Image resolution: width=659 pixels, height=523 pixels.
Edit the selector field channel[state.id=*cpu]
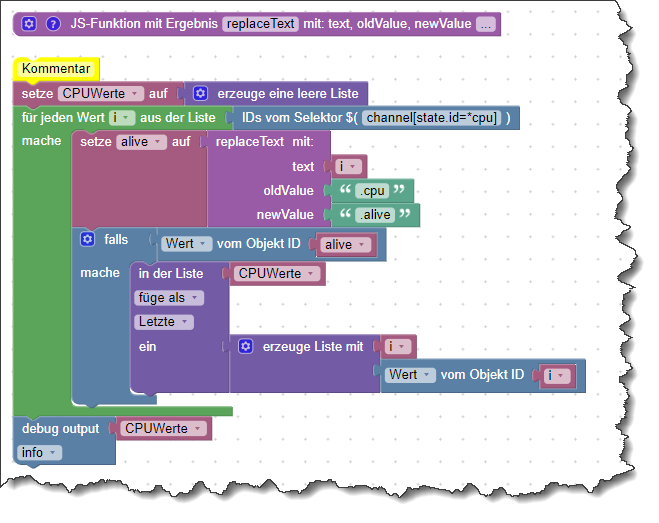432,118
